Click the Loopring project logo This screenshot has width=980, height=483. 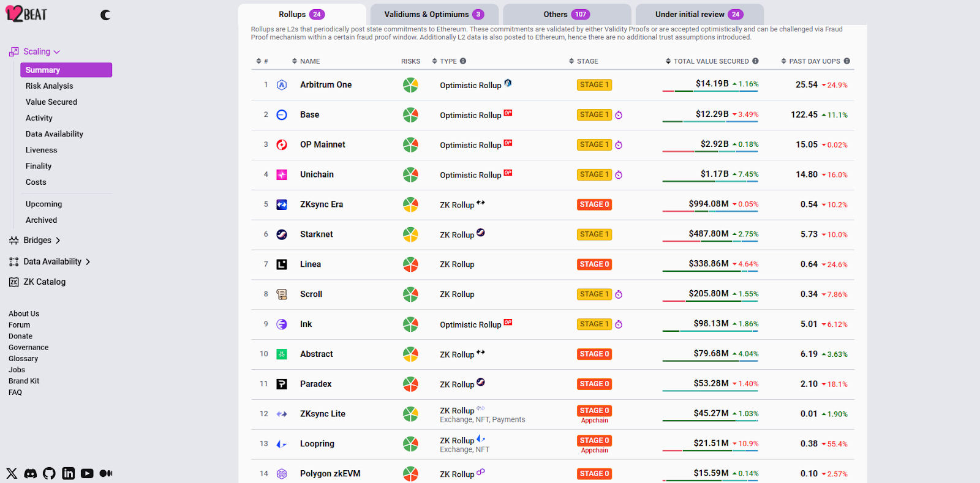[x=282, y=444]
